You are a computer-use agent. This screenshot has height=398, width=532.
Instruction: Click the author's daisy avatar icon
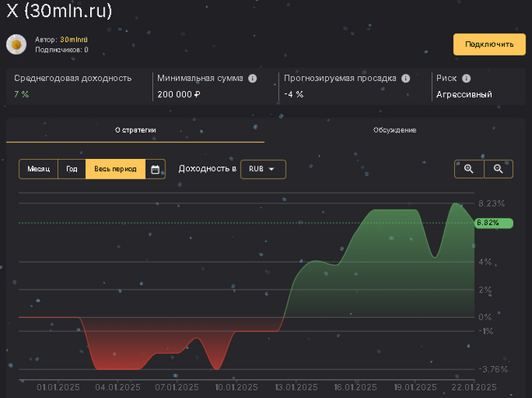click(16, 44)
